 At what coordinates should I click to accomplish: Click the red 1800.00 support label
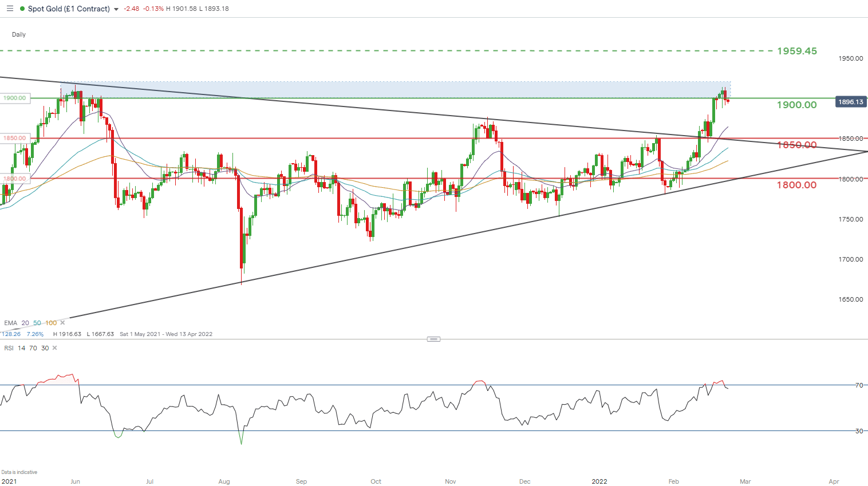(x=797, y=185)
